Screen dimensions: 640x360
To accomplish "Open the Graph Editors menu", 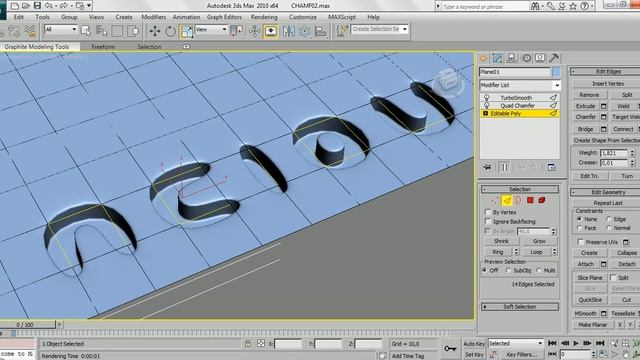I will 224,17.
